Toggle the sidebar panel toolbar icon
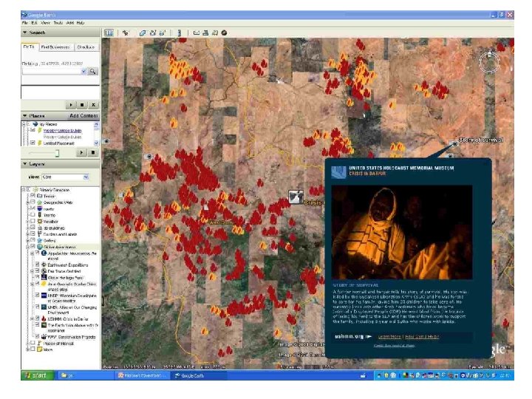 pyautogui.click(x=109, y=33)
